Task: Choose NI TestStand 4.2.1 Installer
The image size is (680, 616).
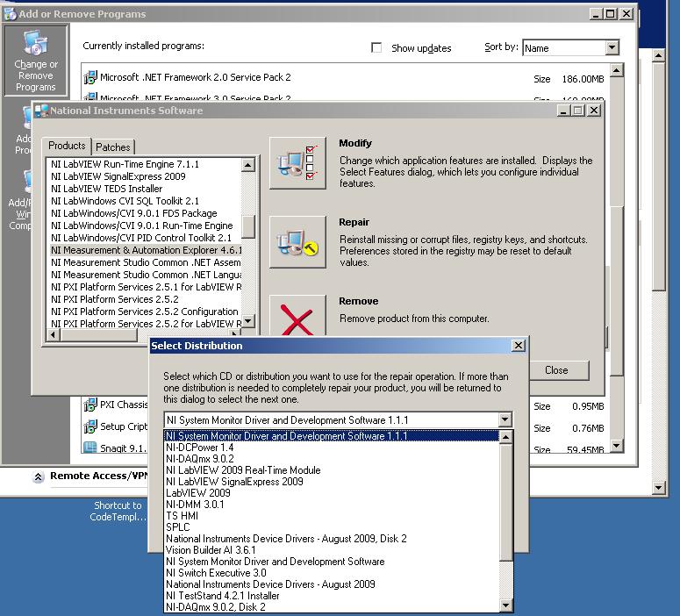Action: (x=332, y=596)
